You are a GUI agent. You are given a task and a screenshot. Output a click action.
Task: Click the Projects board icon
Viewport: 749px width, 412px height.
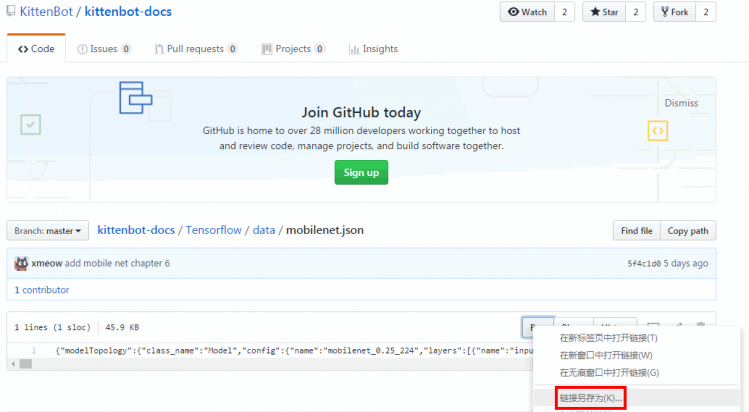[267, 49]
